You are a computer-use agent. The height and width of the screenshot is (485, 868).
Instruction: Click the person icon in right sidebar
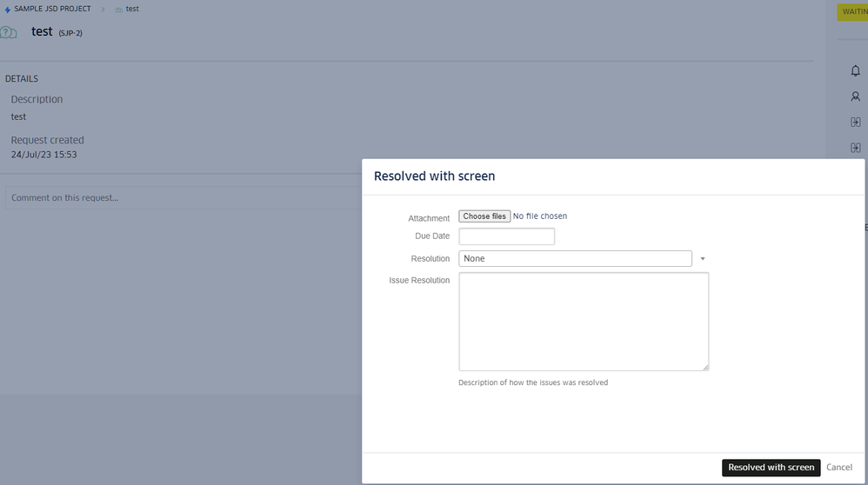click(855, 96)
